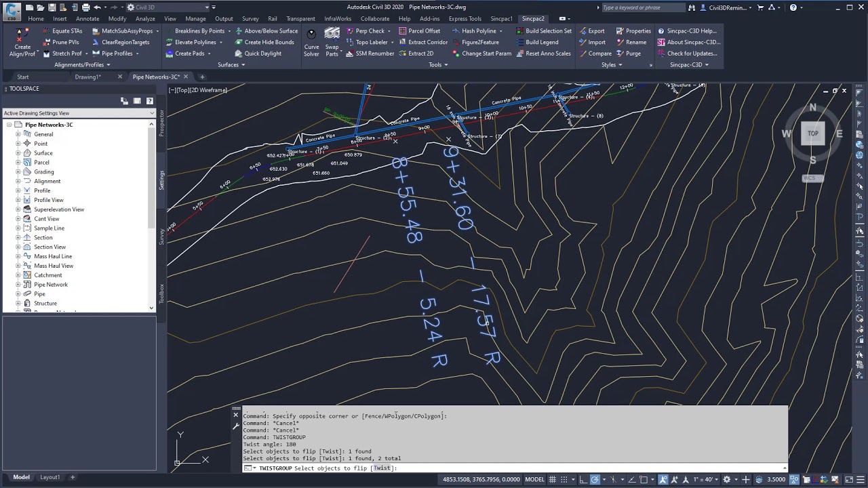This screenshot has height=488, width=868.
Task: Click Start tab to open start page
Action: [x=23, y=77]
